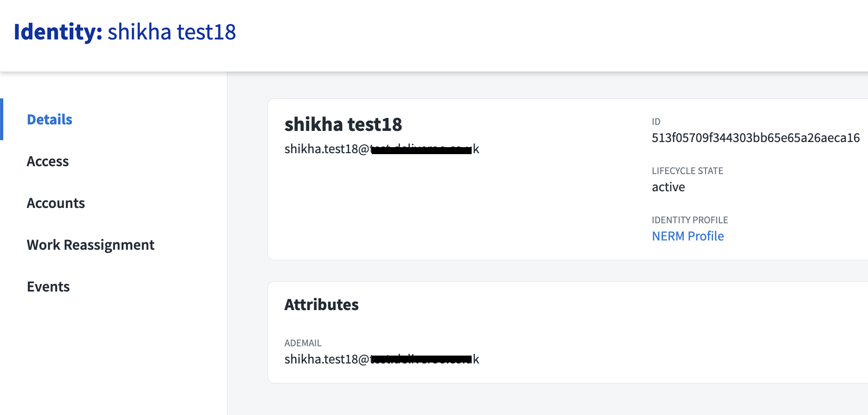Click "shikha test18" in the page header
The height and width of the screenshot is (415, 868).
pyautogui.click(x=172, y=32)
